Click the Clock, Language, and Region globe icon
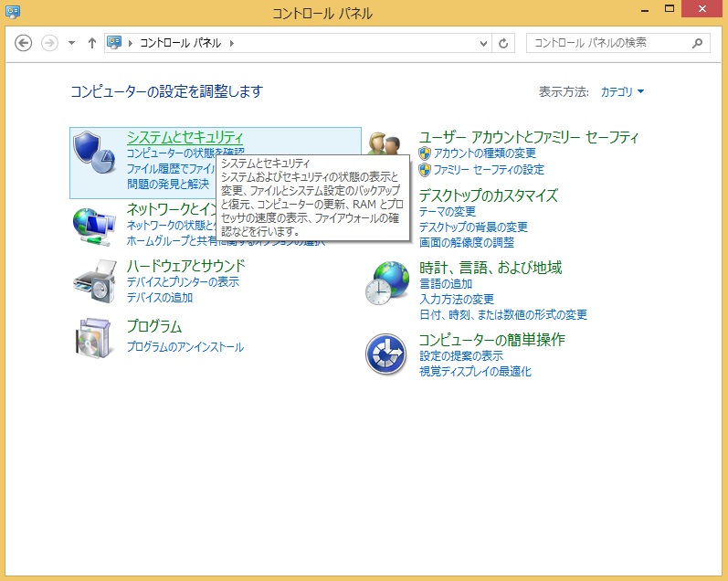This screenshot has height=581, width=728. pyautogui.click(x=385, y=281)
